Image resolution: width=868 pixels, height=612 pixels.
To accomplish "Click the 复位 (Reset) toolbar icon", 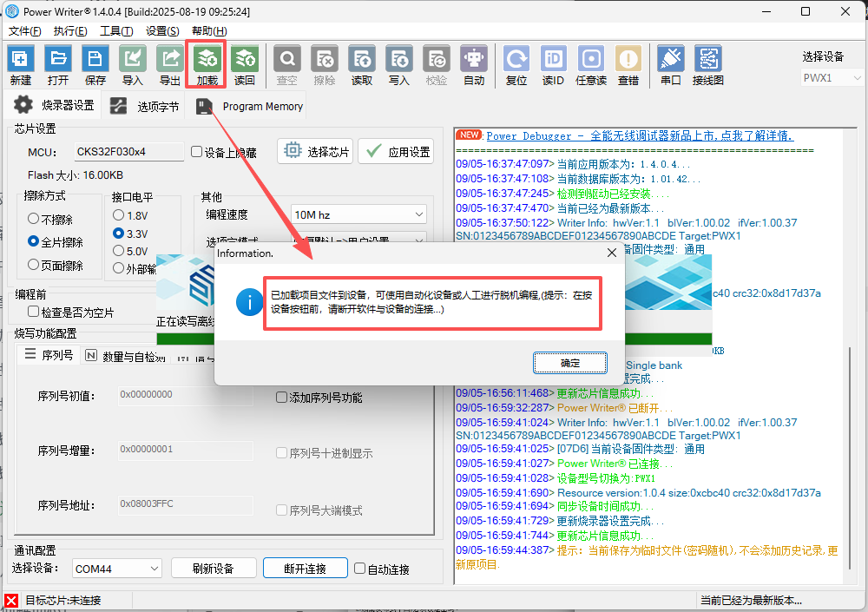I will pos(516,65).
